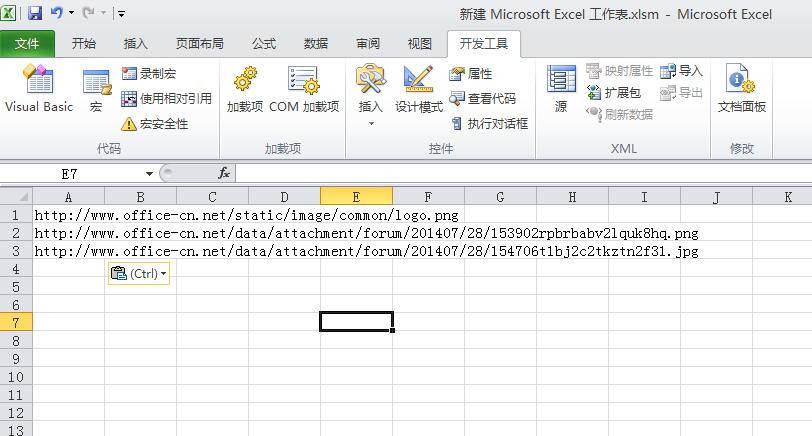This screenshot has height=436, width=812.
Task: Click into the formula bar input
Action: pyautogui.click(x=524, y=173)
